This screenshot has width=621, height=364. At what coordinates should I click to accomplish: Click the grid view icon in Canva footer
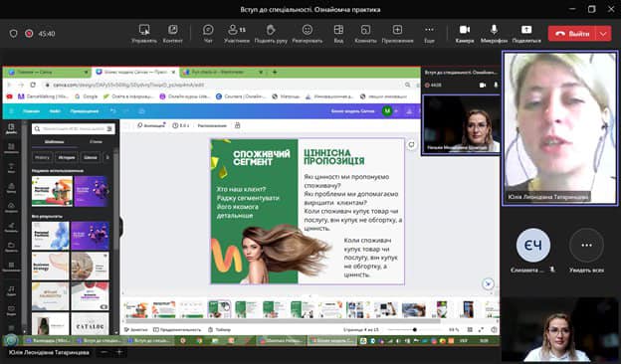click(470, 329)
